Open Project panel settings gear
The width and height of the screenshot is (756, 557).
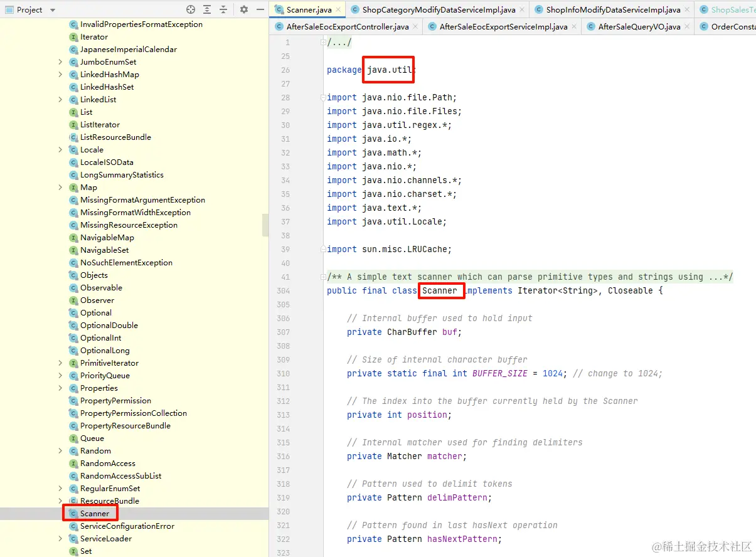pos(244,9)
